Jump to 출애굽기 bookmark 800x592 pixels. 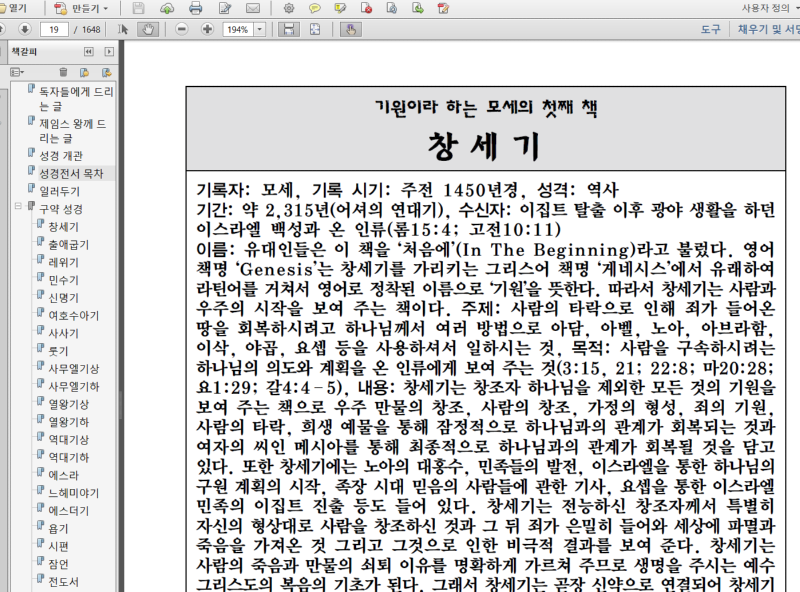coord(68,244)
